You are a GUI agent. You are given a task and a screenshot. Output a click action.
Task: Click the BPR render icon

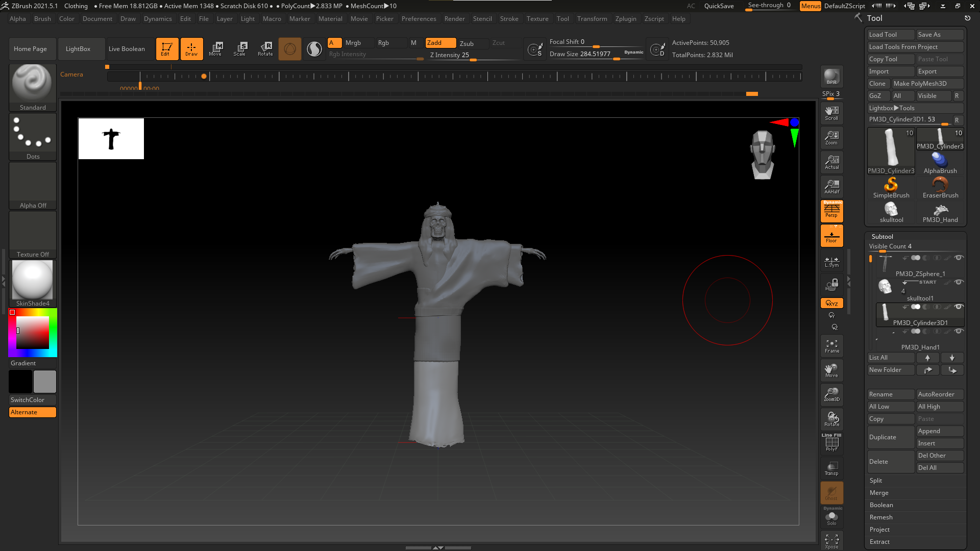click(x=831, y=77)
